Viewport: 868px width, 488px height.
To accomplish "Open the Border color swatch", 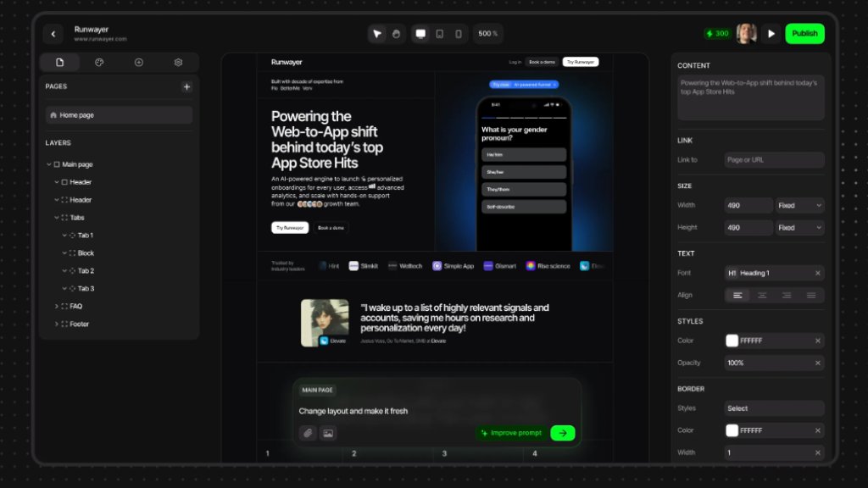I will click(732, 430).
